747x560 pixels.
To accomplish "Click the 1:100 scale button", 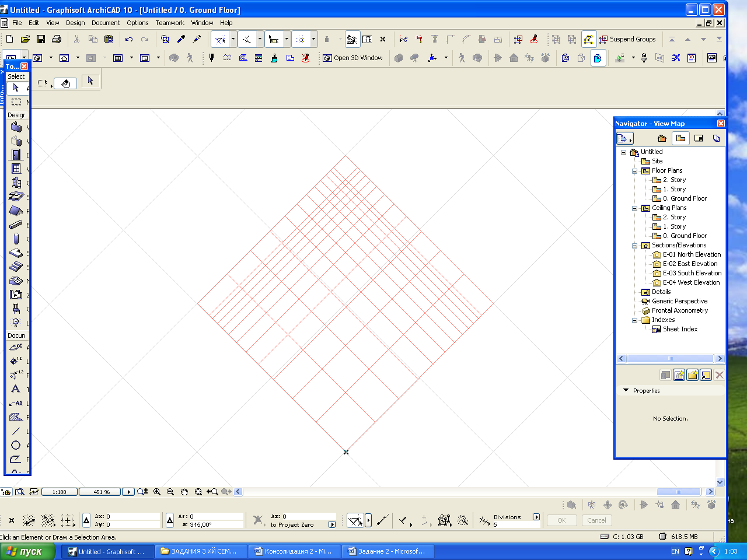I will click(60, 492).
